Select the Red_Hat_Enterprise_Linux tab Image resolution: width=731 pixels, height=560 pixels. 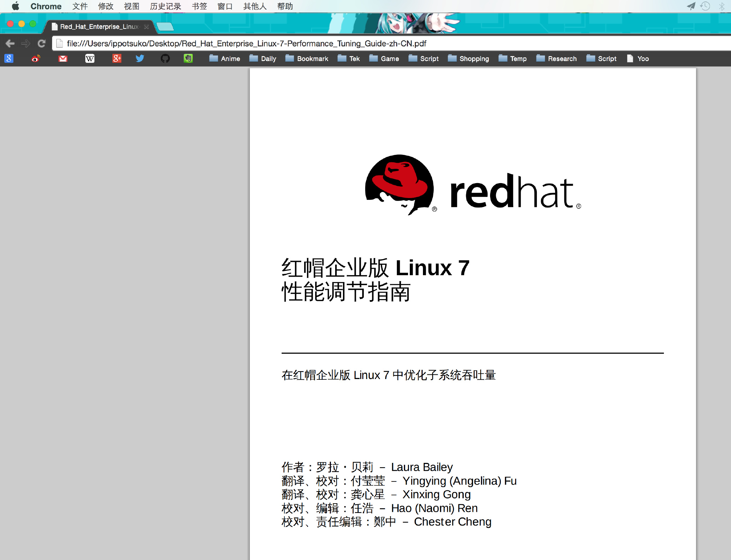click(x=98, y=27)
